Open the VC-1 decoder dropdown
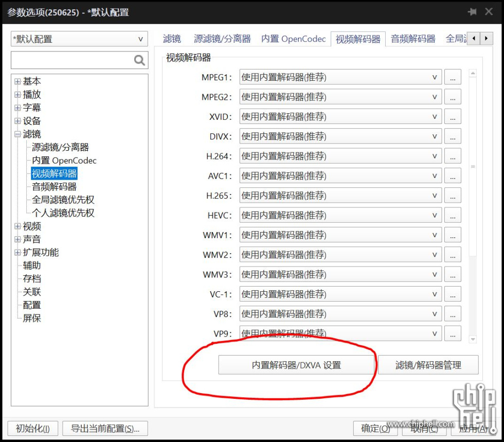The width and height of the screenshot is (504, 442). [x=340, y=294]
